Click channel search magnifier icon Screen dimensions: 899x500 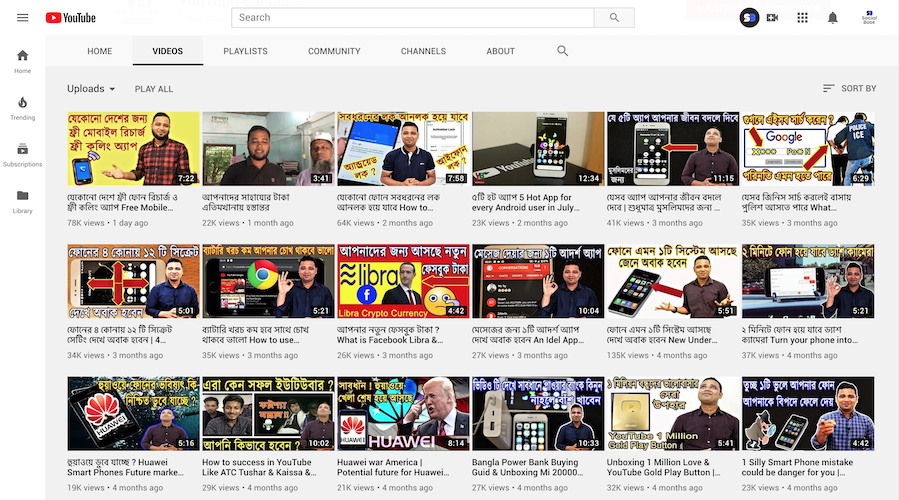click(562, 51)
